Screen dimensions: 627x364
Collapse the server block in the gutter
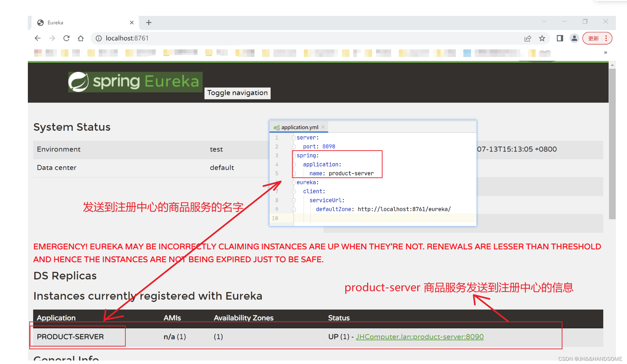(x=294, y=138)
